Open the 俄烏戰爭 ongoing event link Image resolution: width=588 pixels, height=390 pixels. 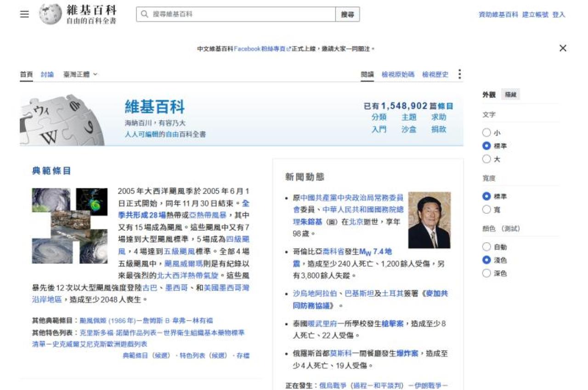click(x=334, y=385)
